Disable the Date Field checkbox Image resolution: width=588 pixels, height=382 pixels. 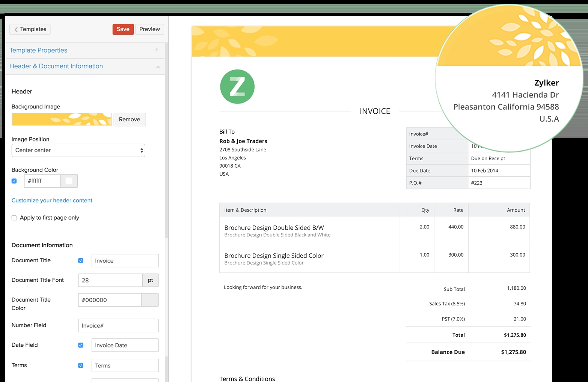coord(81,345)
